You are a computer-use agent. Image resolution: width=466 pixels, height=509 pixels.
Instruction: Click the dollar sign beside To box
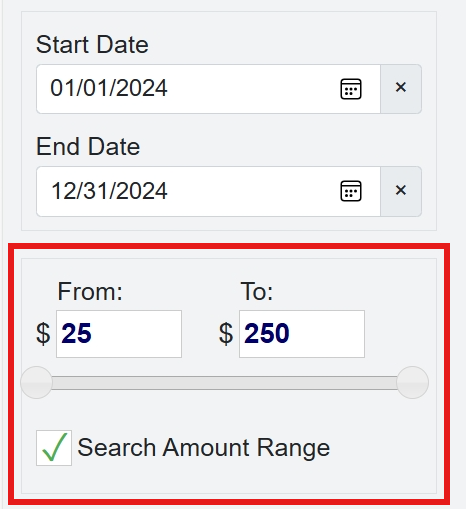click(226, 333)
